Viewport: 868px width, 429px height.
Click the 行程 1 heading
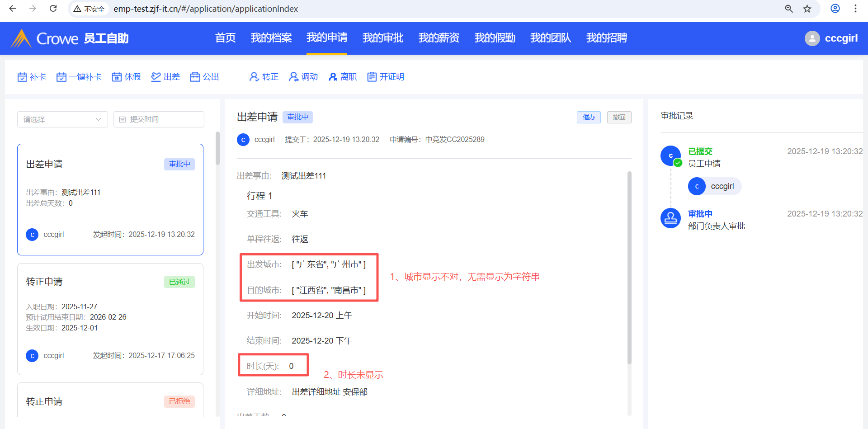coord(259,196)
